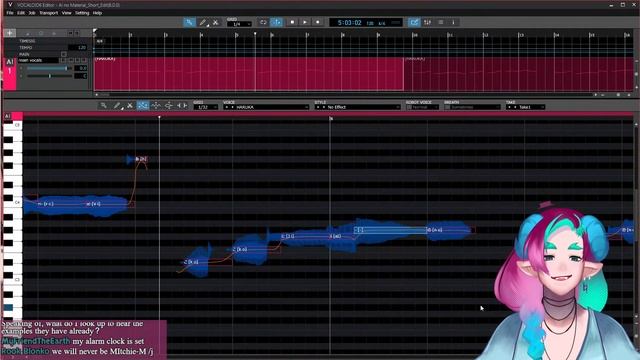The height and width of the screenshot is (360, 640).
Task: Select AI track 1 header
Action: click(9, 73)
